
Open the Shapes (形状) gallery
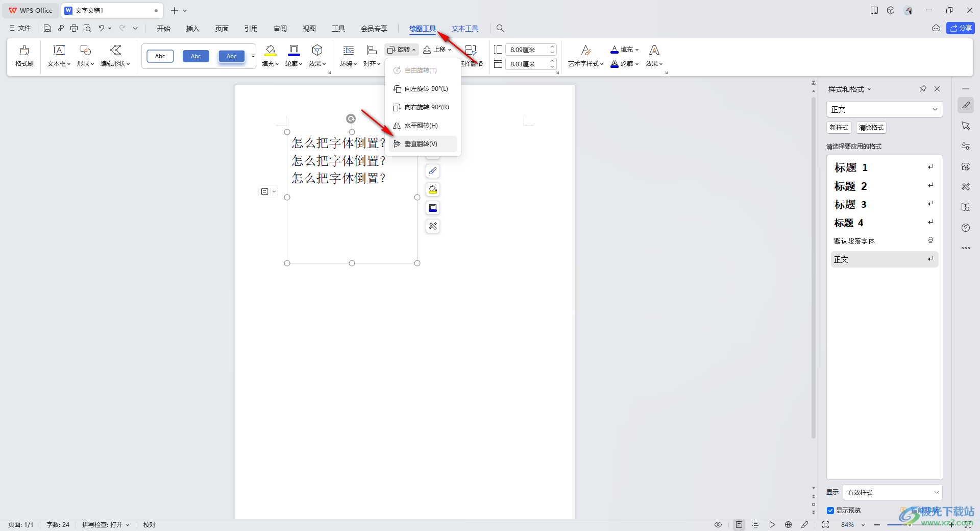85,50
